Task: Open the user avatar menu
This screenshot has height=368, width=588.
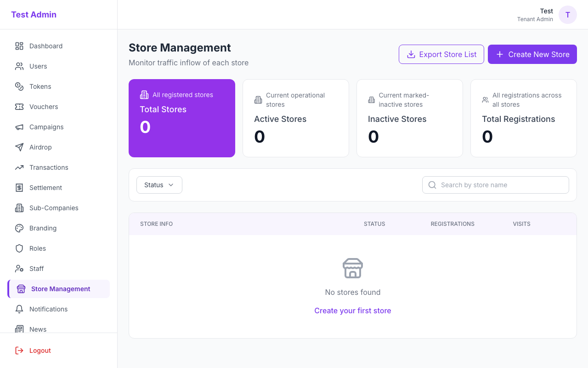Action: (x=568, y=15)
